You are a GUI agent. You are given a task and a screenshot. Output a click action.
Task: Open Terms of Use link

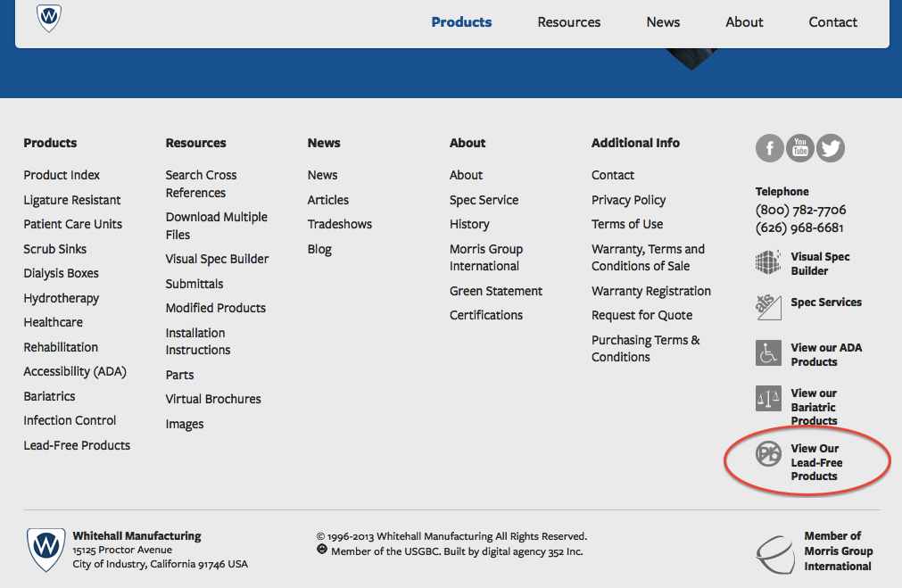point(627,224)
